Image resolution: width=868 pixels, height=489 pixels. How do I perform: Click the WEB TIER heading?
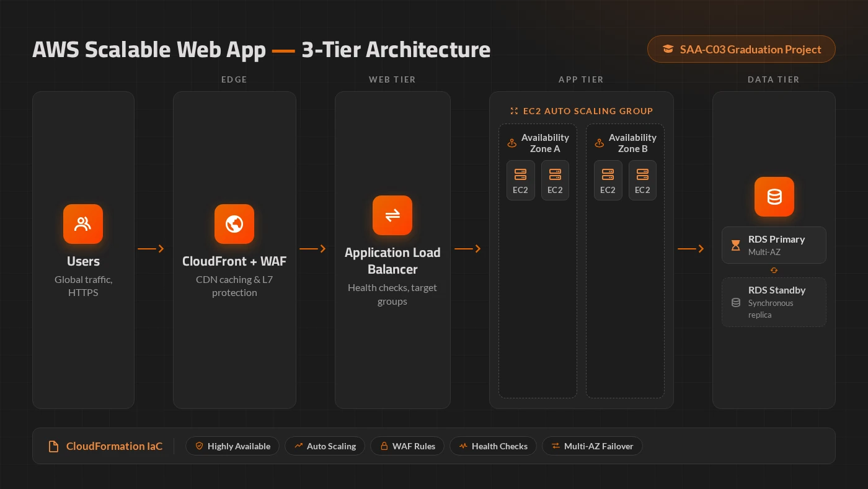point(392,79)
